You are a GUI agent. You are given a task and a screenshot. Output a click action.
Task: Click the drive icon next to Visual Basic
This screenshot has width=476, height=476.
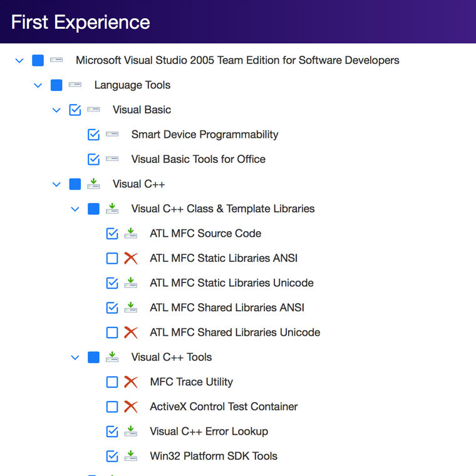pos(93,110)
